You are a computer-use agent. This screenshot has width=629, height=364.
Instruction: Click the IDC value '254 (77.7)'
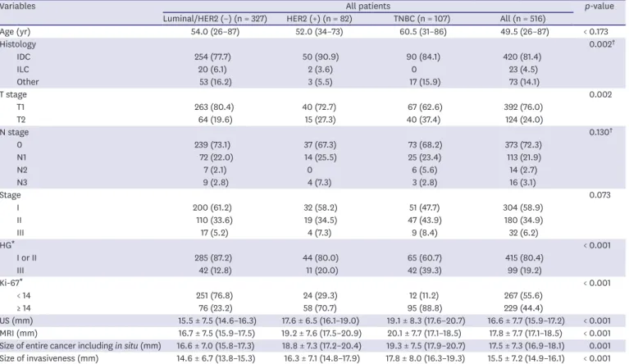pos(212,57)
